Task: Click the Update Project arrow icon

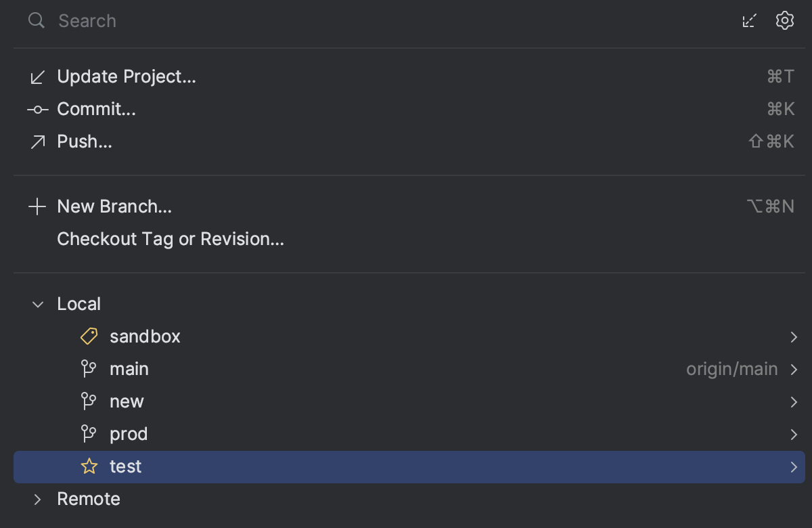Action: (37, 77)
